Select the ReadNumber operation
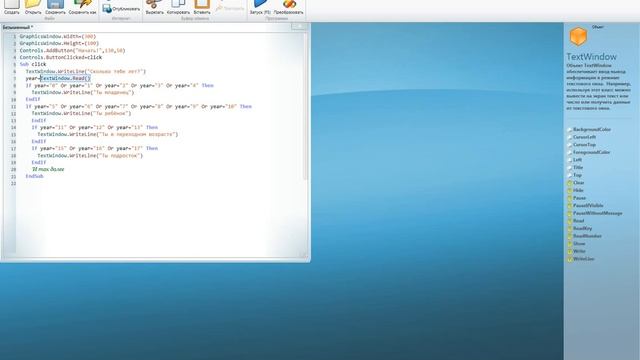The width and height of the screenshot is (640, 360). click(587, 236)
